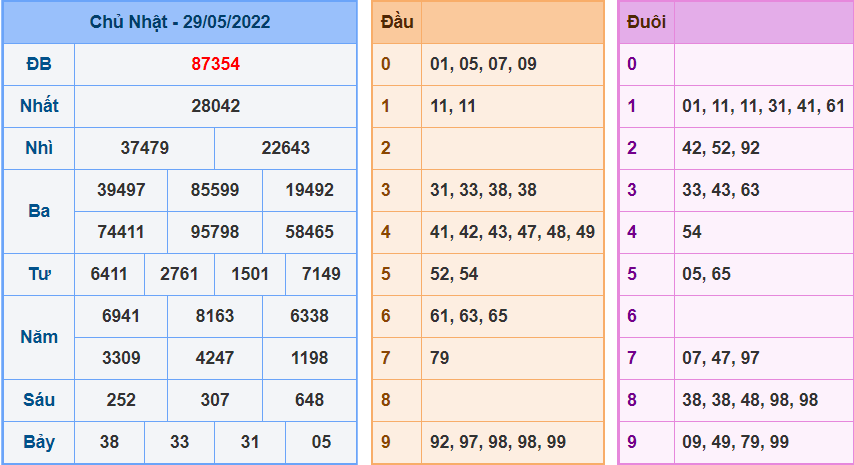The width and height of the screenshot is (854, 465).
Task: Click the Bảy prize cell showing 33
Action: click(x=179, y=442)
